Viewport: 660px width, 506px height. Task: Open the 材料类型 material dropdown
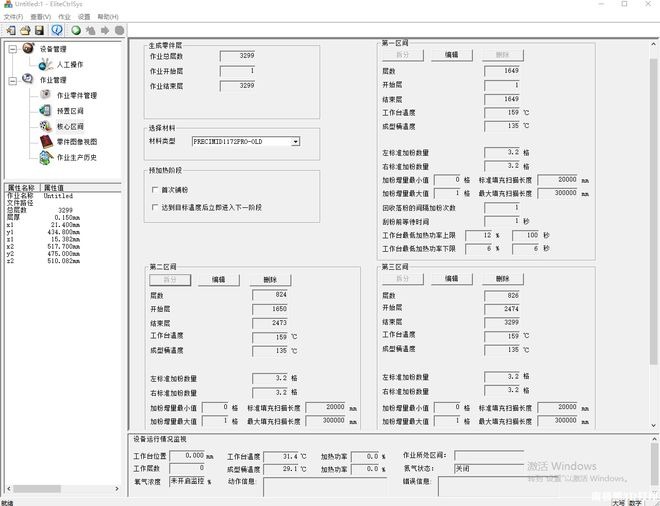tap(296, 142)
